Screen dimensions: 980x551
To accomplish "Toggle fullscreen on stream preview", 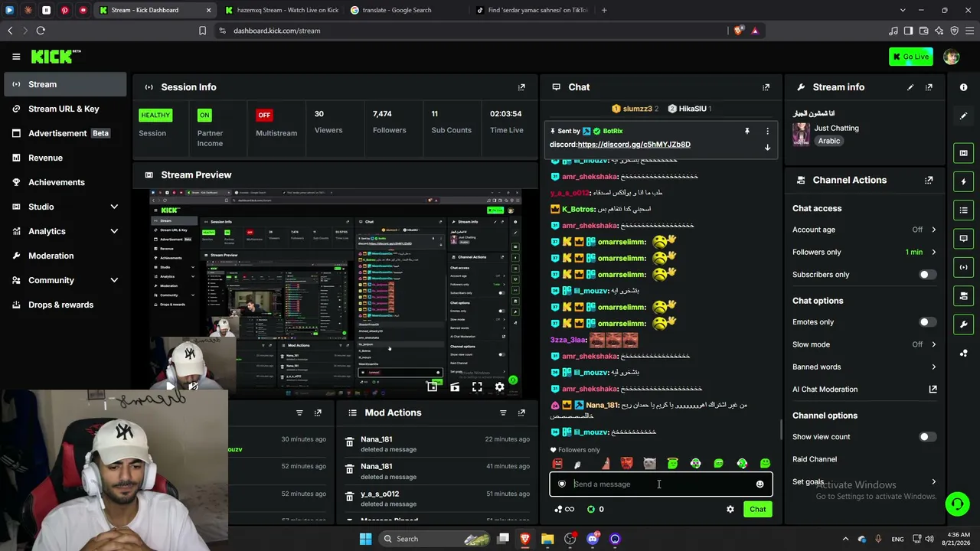I will [477, 387].
